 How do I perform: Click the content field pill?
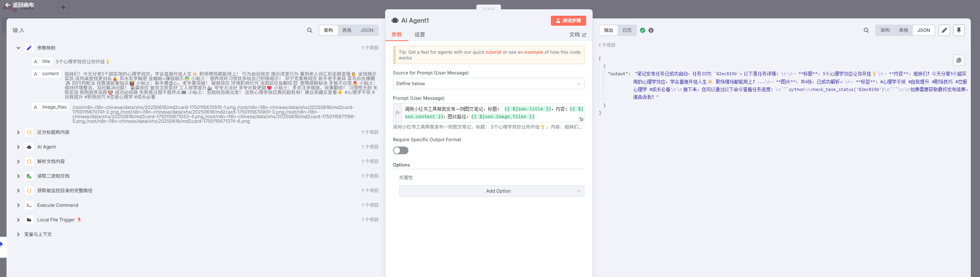tap(46, 74)
